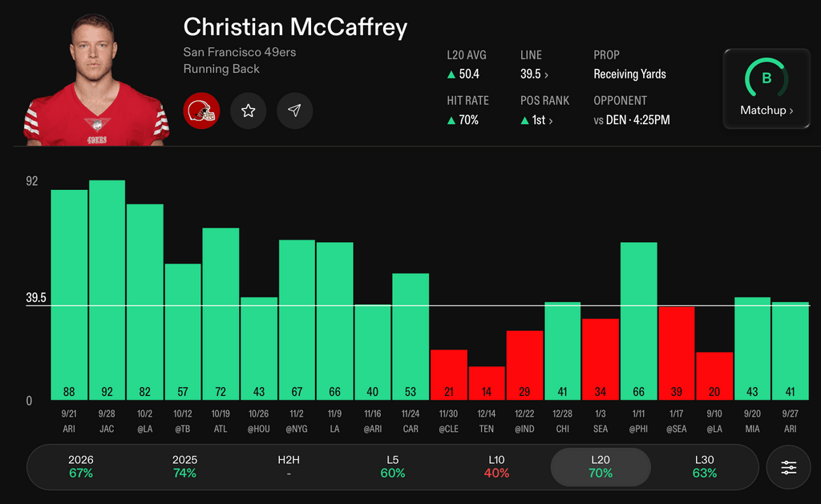Click the 9/21 ARI bar showing 88
Viewport: 821px width, 504px height.
pos(69,295)
